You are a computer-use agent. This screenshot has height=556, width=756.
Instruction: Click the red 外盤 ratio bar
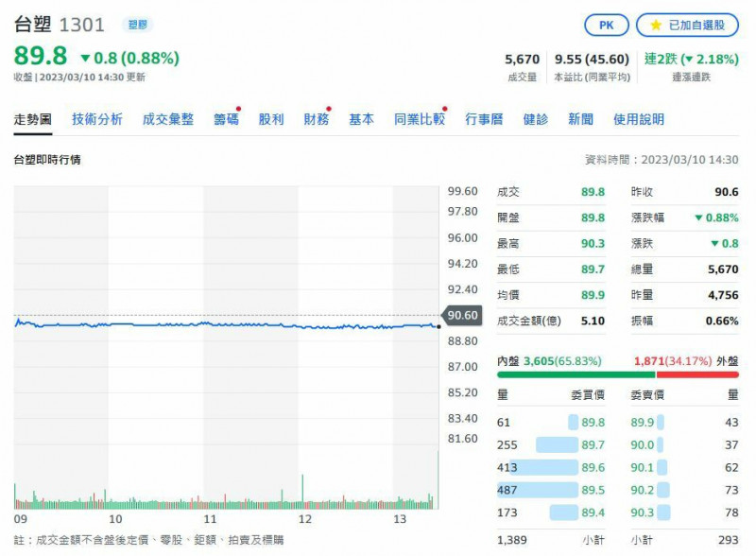(x=697, y=375)
